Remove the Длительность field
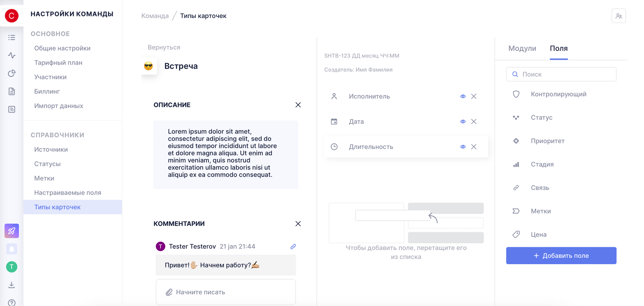The width and height of the screenshot is (644, 306). (x=474, y=147)
